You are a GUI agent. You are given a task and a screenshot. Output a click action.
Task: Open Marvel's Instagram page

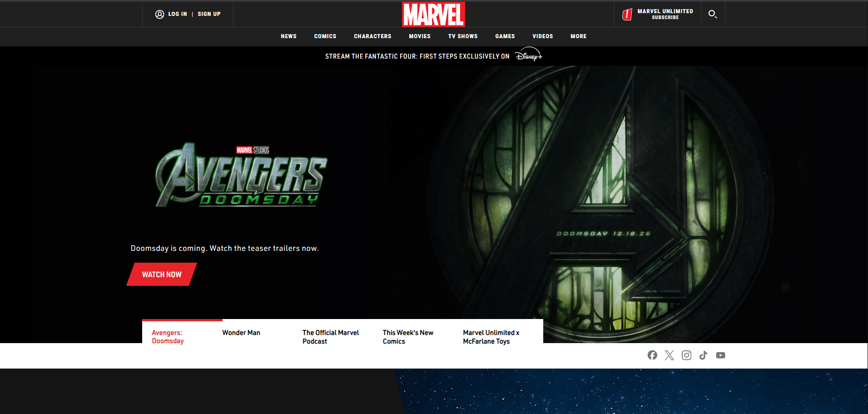pyautogui.click(x=686, y=355)
